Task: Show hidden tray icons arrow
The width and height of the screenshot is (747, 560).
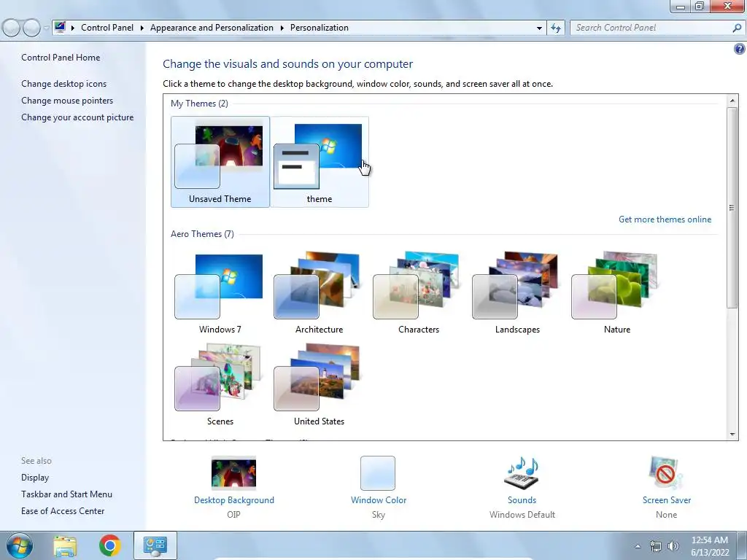Action: click(638, 546)
